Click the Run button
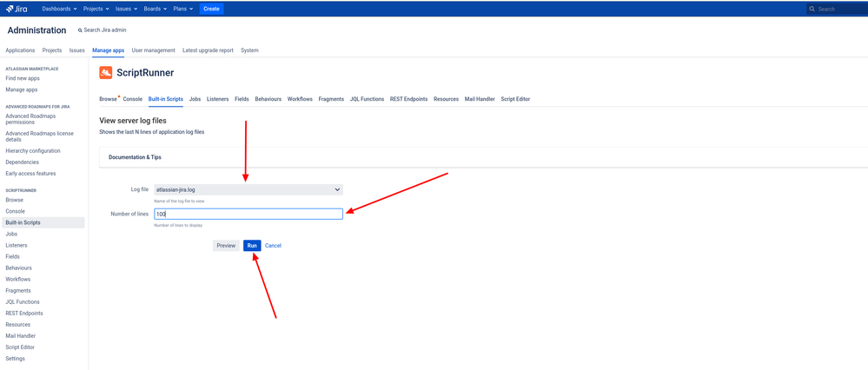Image resolution: width=868 pixels, height=370 pixels. coord(252,246)
